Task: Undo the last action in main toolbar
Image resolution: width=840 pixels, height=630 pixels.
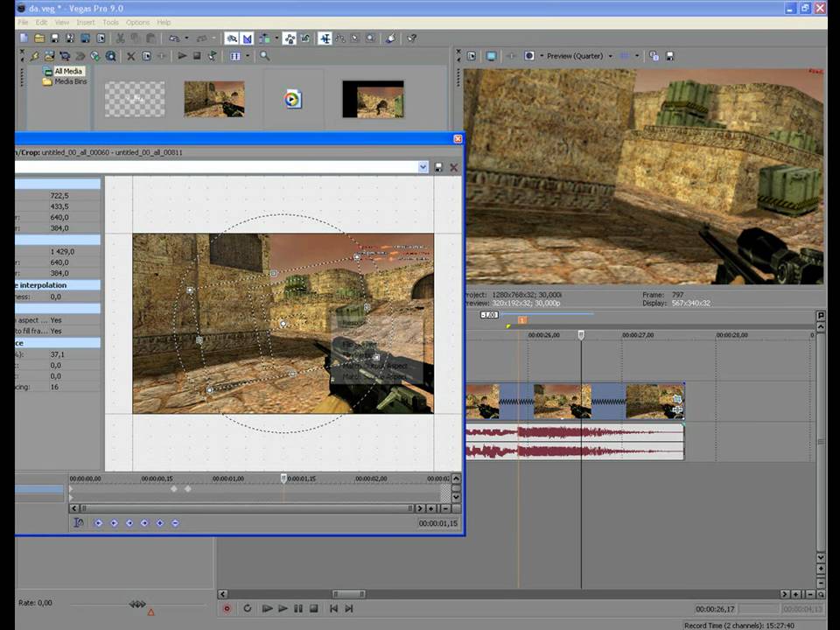Action: tap(174, 38)
